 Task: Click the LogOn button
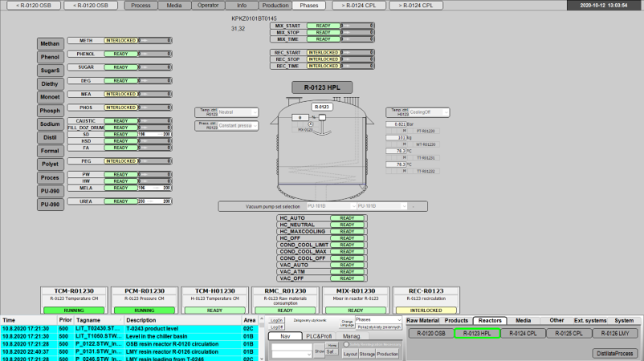coord(277,319)
